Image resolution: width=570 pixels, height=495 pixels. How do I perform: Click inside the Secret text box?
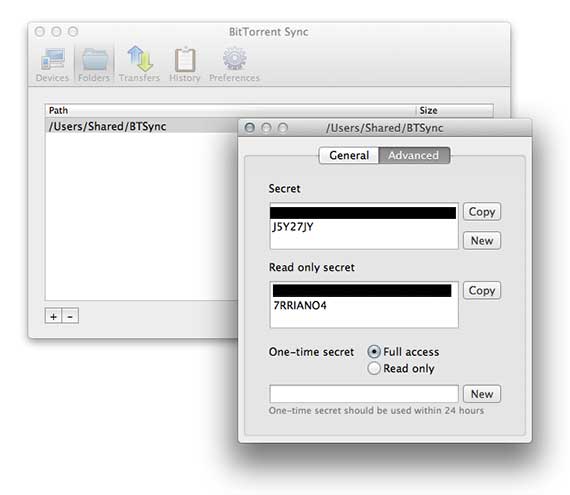(x=364, y=226)
